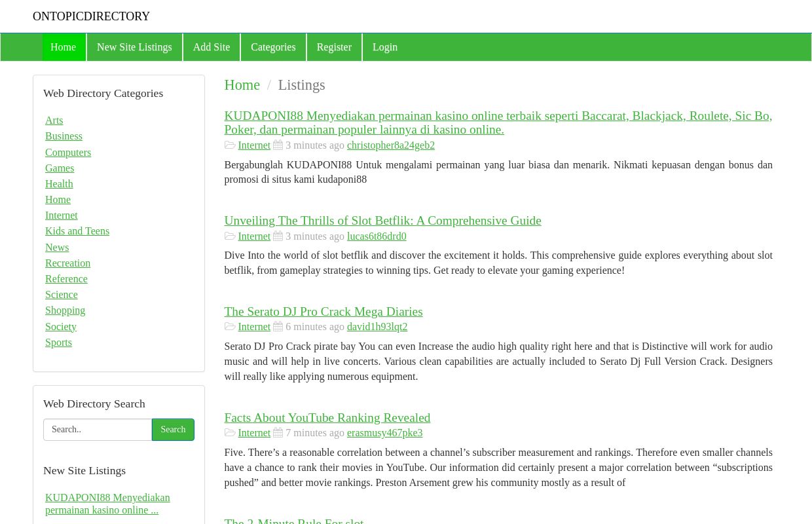Click the folder icon beside KUDAPONI88's Internet category
Viewport: 812px width, 524px height.
click(231, 145)
